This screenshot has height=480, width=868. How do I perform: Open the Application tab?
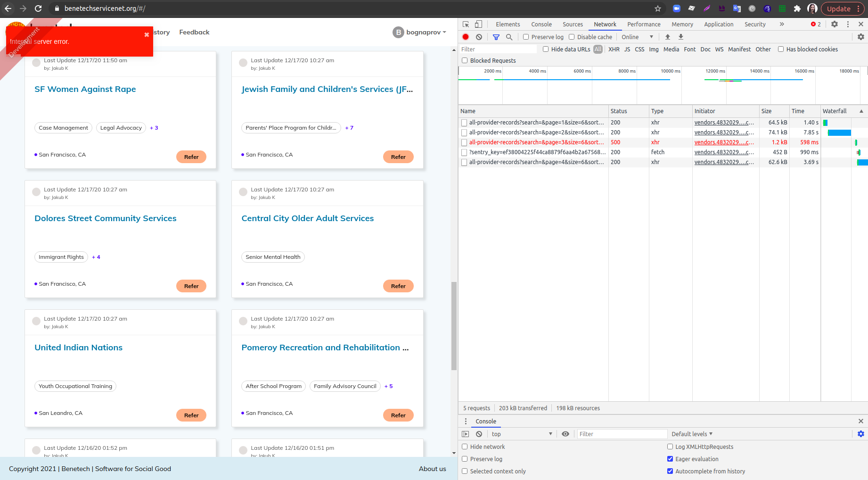tap(719, 24)
